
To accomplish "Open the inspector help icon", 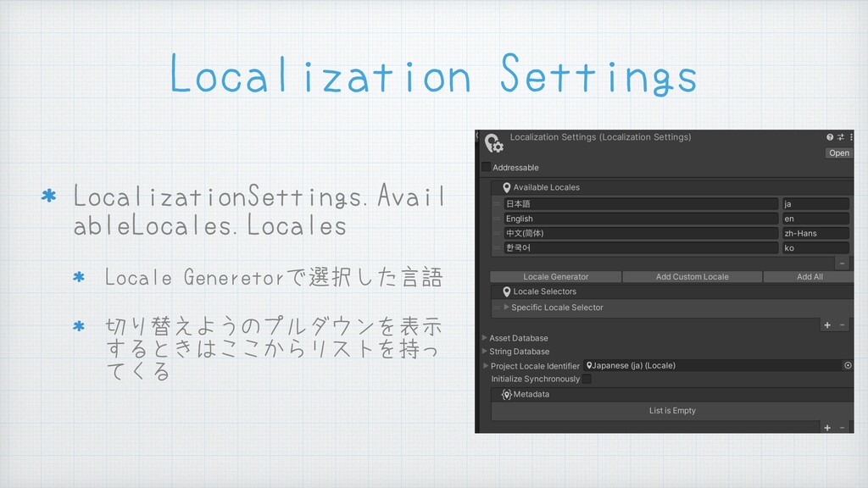I will (x=830, y=137).
